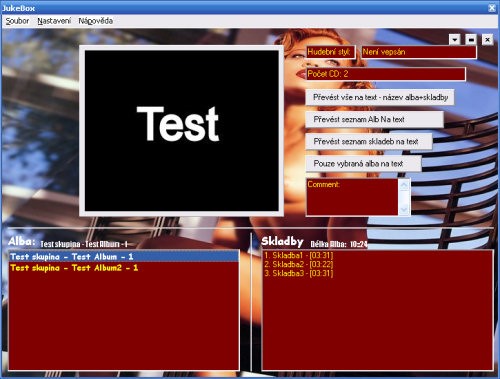Click the 'Není vepsán' music style field

(x=419, y=52)
